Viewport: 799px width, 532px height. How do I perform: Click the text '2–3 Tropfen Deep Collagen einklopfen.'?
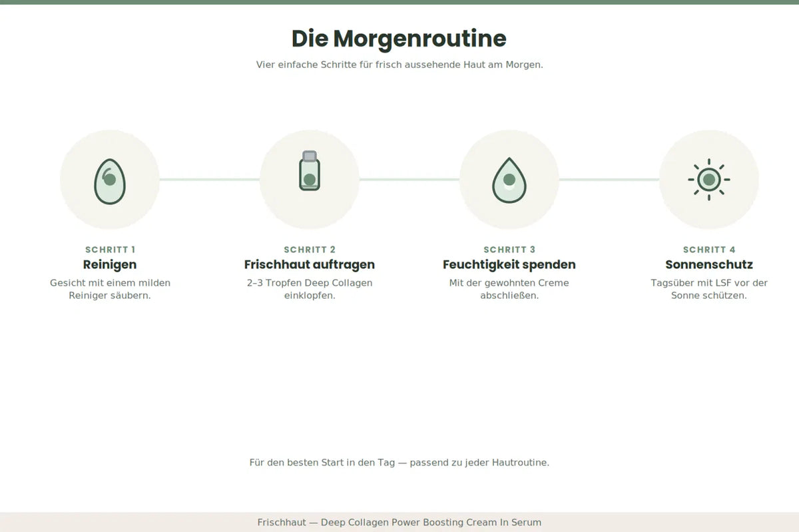(310, 289)
